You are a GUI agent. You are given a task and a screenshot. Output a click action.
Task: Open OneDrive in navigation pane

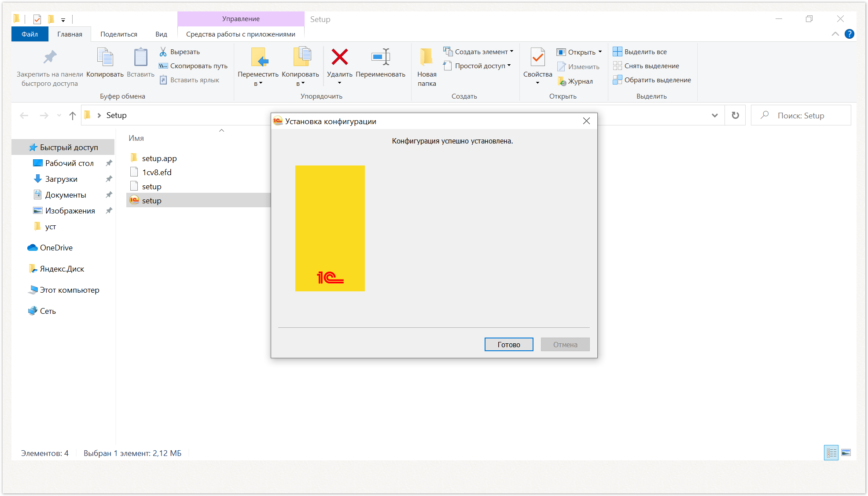[56, 248]
